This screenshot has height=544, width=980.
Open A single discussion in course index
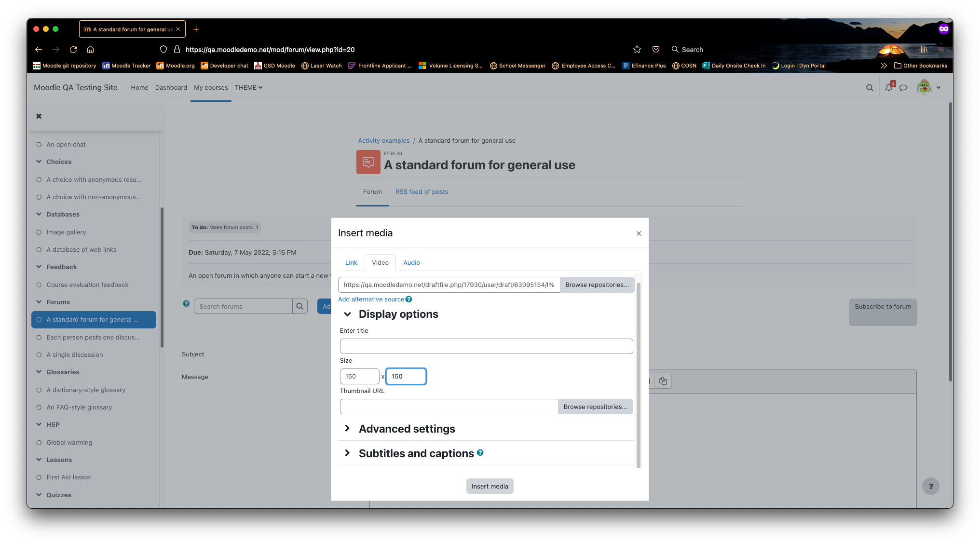pyautogui.click(x=75, y=355)
